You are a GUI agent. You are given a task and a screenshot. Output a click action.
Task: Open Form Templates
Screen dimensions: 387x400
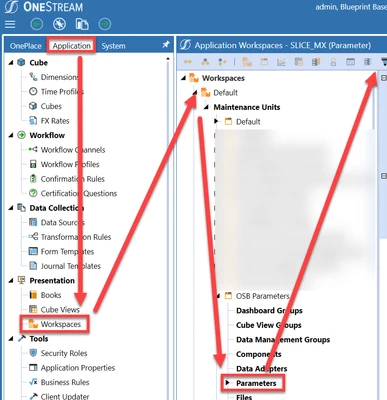pos(67,252)
